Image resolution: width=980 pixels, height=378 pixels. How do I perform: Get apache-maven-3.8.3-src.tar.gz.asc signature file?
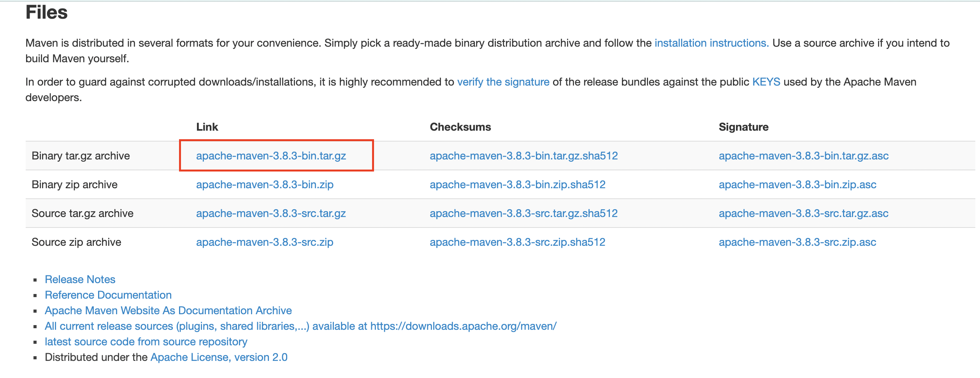click(804, 213)
